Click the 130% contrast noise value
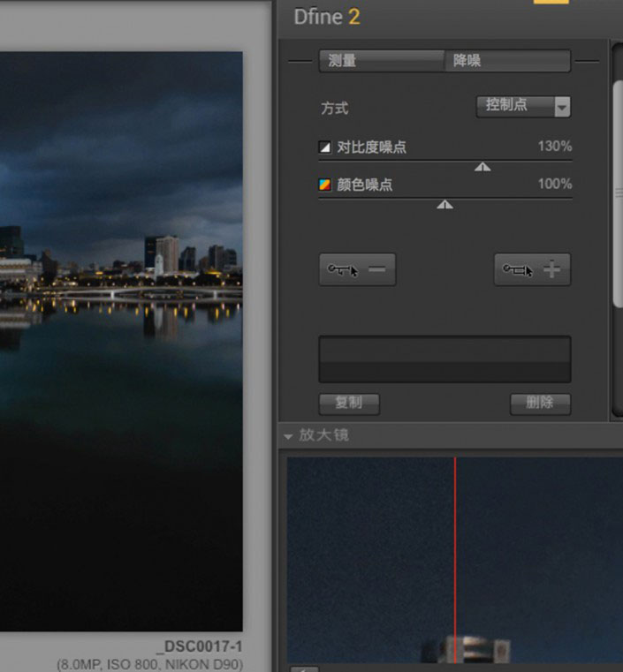 coord(555,147)
